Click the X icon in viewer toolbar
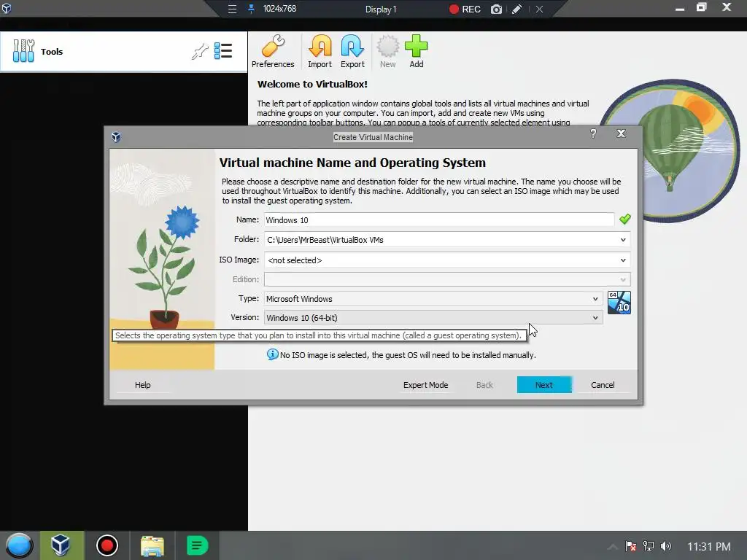Viewport: 747px width, 560px height. click(539, 9)
